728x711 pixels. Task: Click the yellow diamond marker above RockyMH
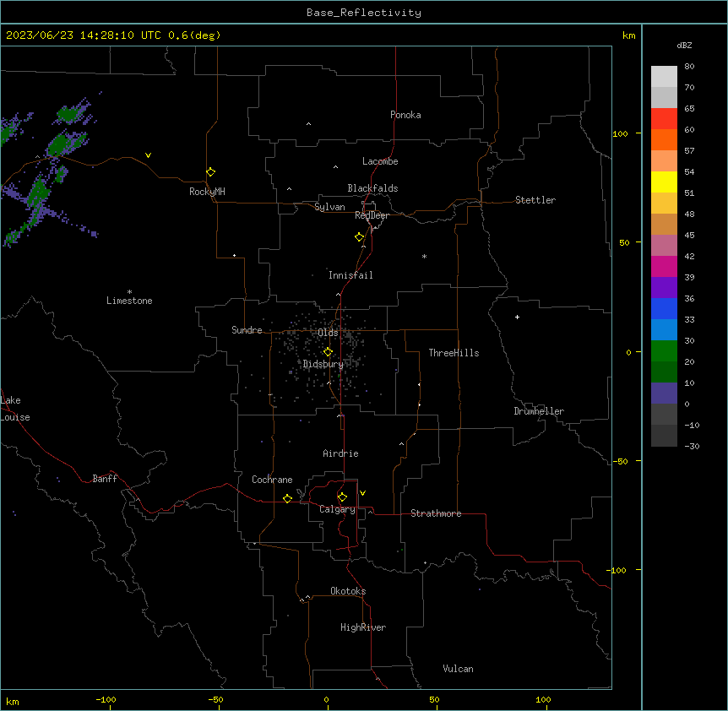210,171
